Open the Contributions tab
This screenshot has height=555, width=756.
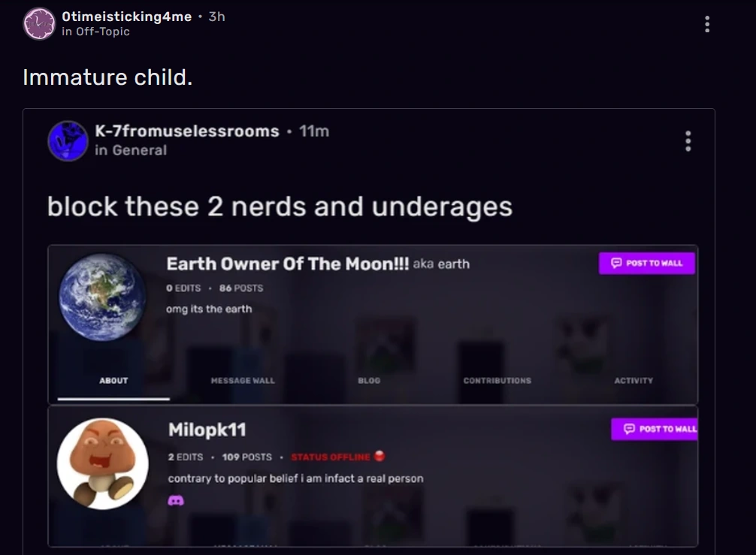(x=497, y=381)
